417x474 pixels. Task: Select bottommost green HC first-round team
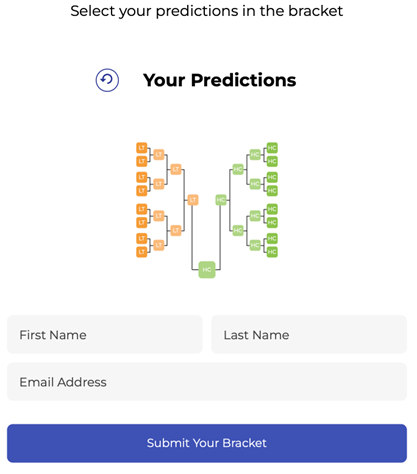click(272, 252)
